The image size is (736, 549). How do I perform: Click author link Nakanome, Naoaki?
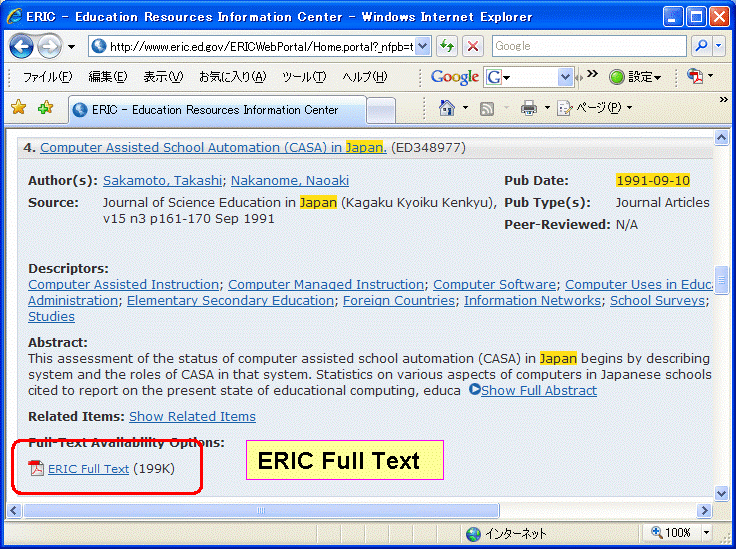click(290, 181)
